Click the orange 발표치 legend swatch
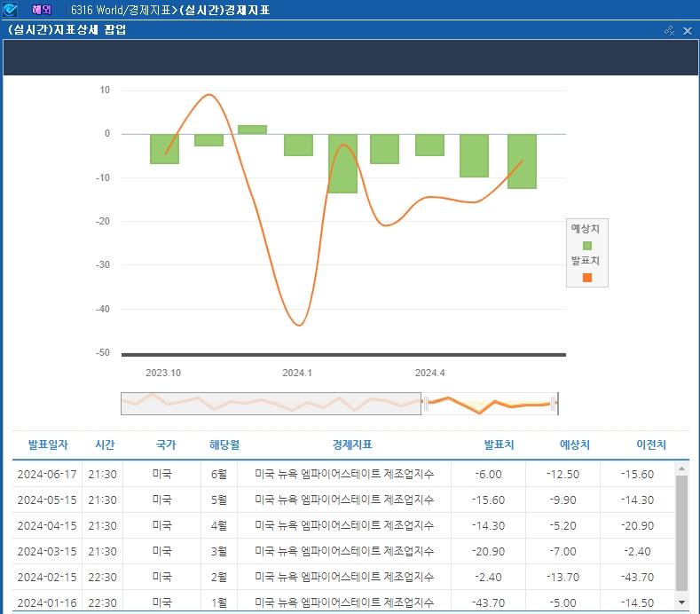The image size is (700, 614). [587, 278]
